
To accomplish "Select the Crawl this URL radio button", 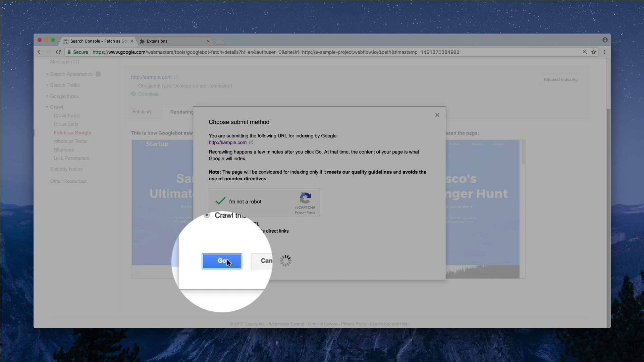I will 207,215.
